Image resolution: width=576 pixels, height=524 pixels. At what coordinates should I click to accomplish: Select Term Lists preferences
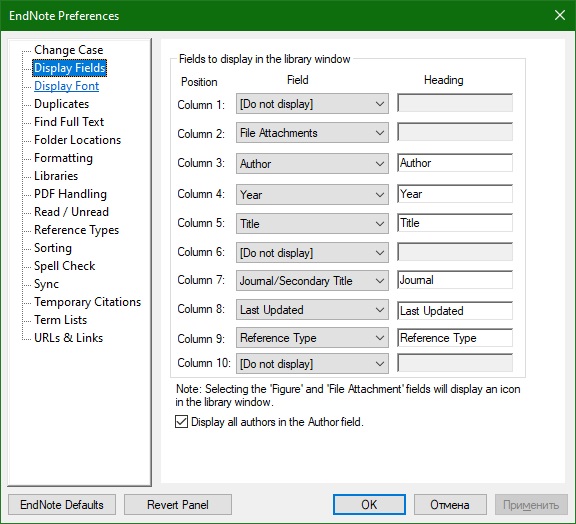click(x=60, y=320)
